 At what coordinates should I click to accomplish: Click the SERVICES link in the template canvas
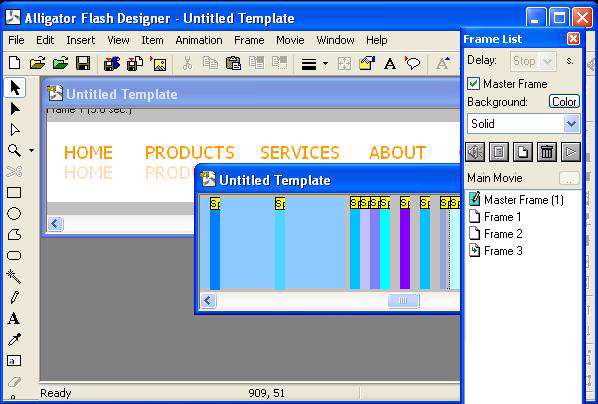pyautogui.click(x=299, y=153)
